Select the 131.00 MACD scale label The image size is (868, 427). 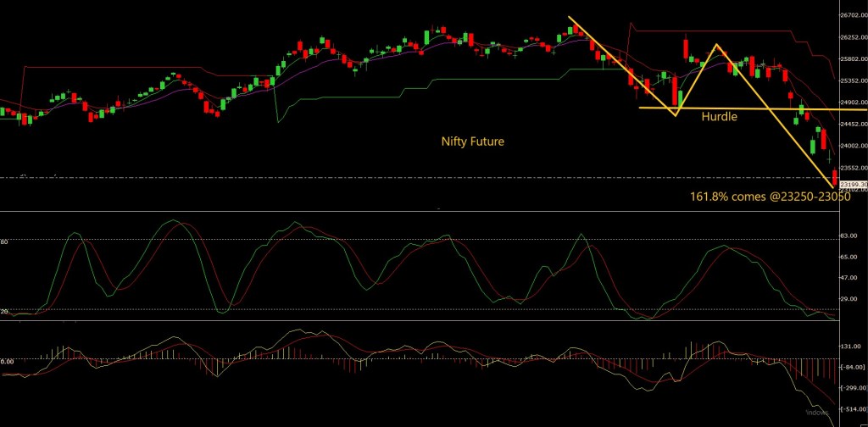851,347
